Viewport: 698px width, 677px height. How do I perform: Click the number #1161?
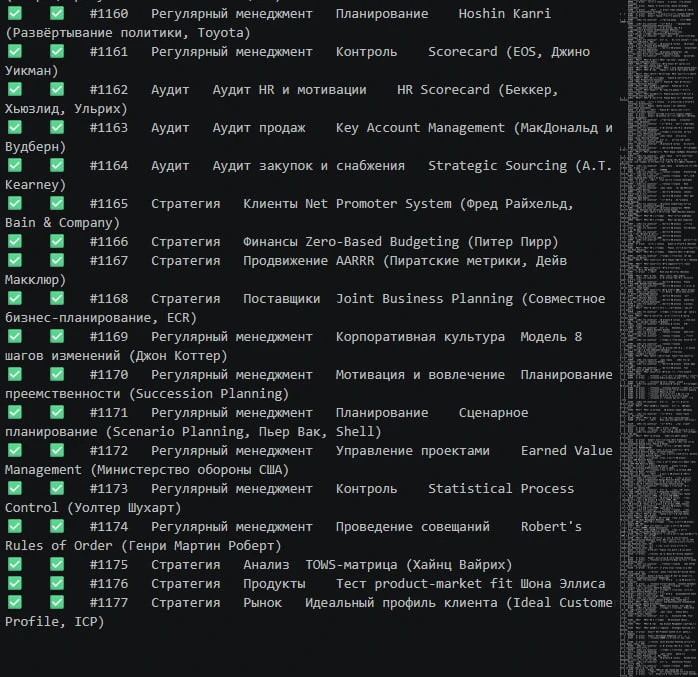click(x=109, y=52)
